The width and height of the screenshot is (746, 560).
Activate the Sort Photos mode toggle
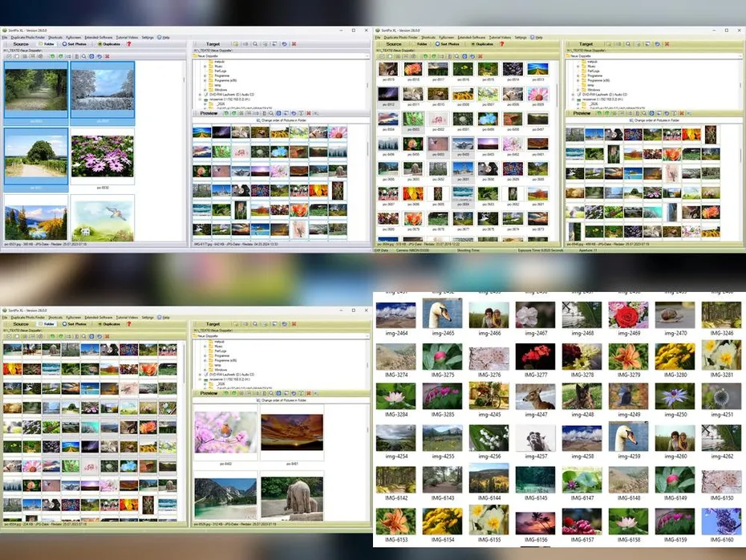click(x=76, y=44)
